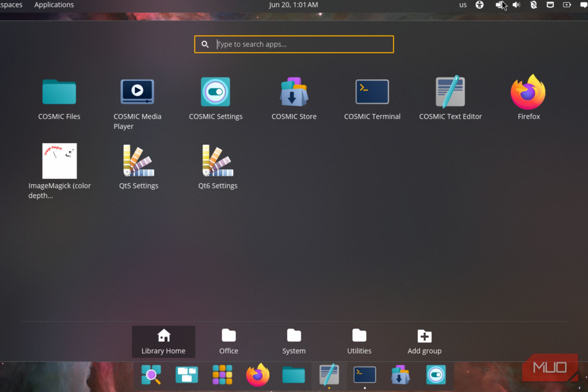Select the Library Home group

(164, 342)
